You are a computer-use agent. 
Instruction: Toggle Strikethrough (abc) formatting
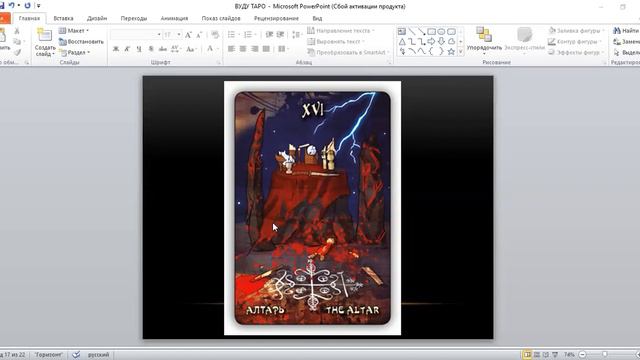point(163,49)
